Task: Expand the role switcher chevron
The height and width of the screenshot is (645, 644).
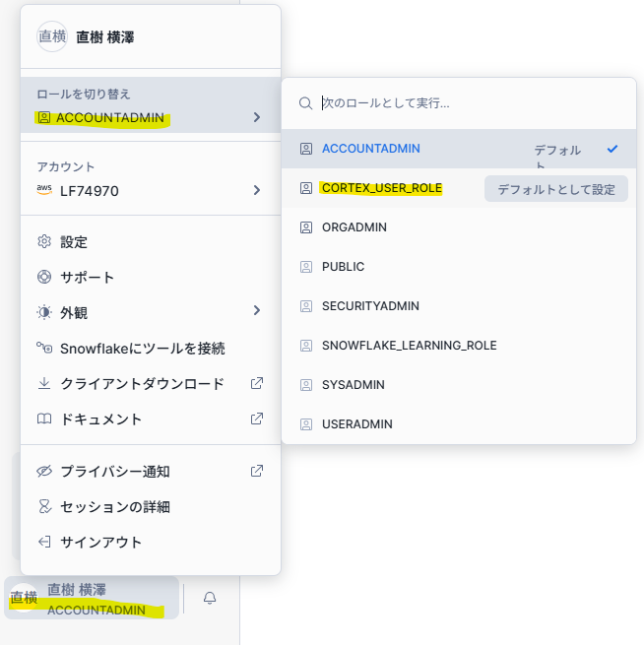Action: pyautogui.click(x=257, y=117)
